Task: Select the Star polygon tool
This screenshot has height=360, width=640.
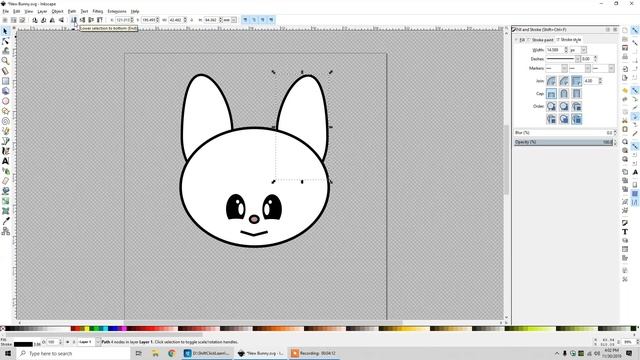Action: (x=5, y=111)
